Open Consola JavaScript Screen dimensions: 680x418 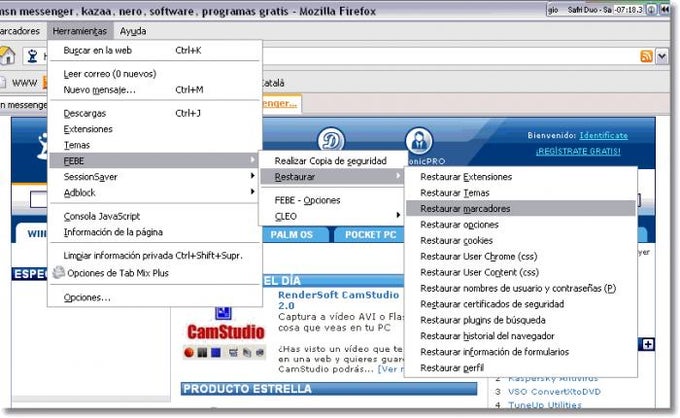pyautogui.click(x=155, y=216)
